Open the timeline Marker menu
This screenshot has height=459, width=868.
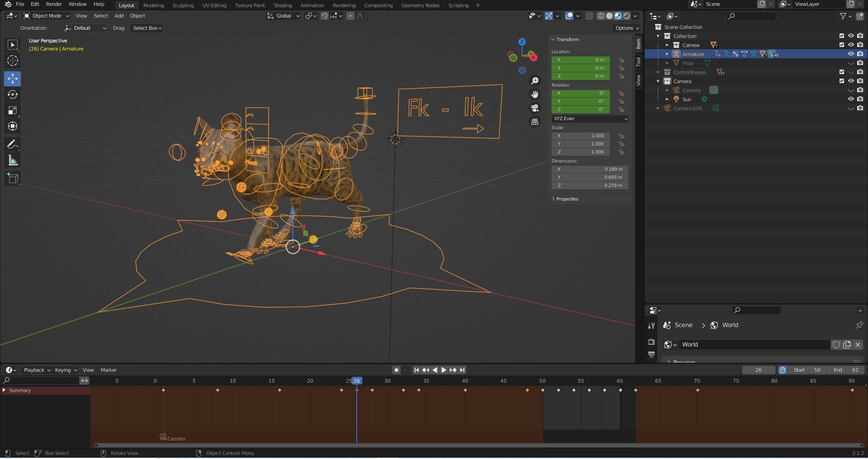108,370
